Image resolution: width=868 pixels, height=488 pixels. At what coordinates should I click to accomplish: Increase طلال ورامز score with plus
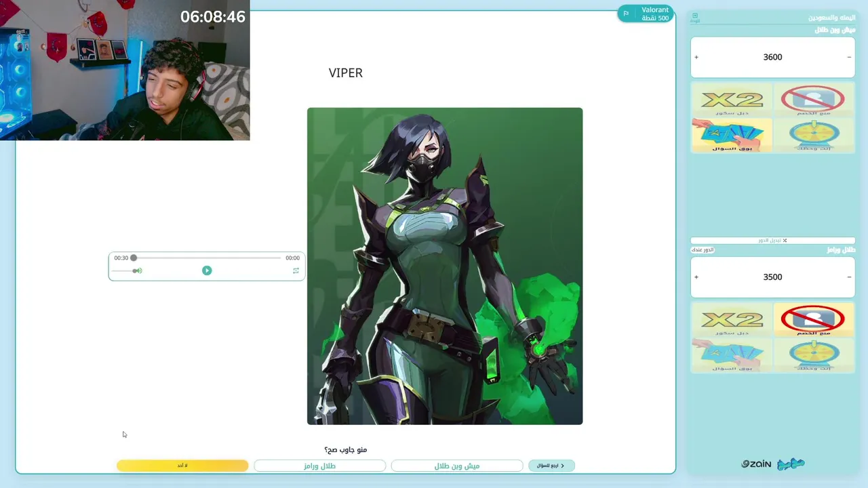(x=696, y=277)
